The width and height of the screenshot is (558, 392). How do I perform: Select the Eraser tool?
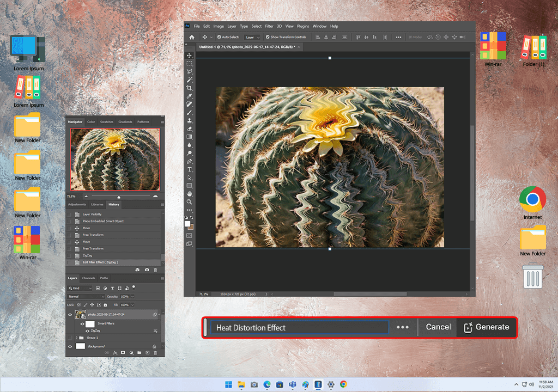click(189, 129)
